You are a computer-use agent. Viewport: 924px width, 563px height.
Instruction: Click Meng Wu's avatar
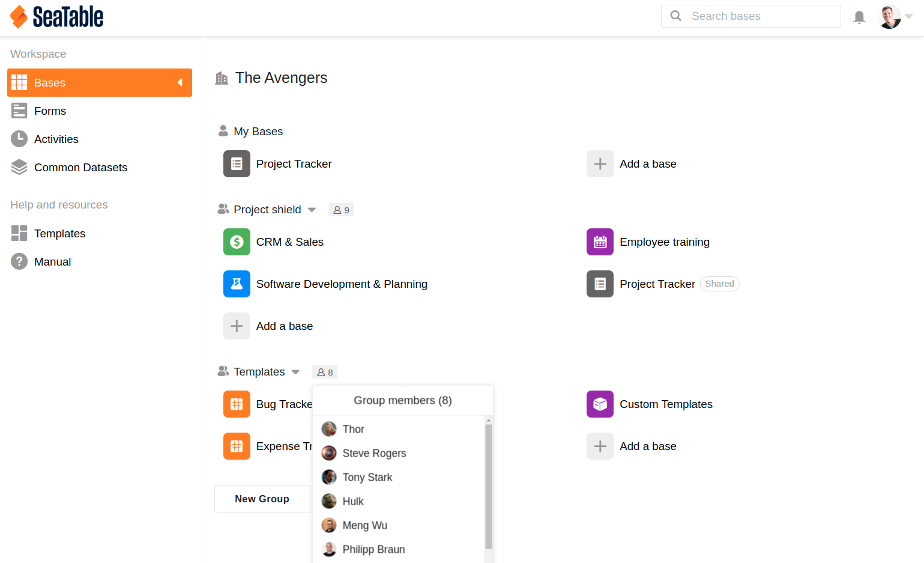(x=329, y=525)
